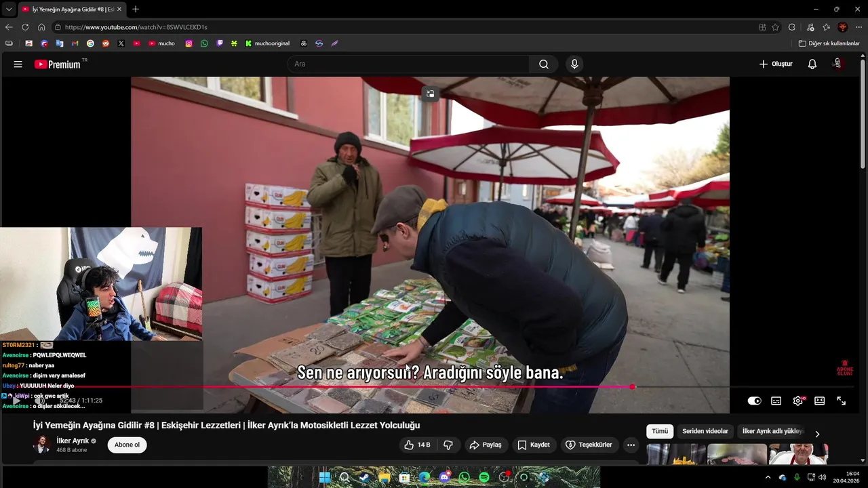Click the browser address bar URL
Viewport: 868px width, 488px height.
[136, 27]
